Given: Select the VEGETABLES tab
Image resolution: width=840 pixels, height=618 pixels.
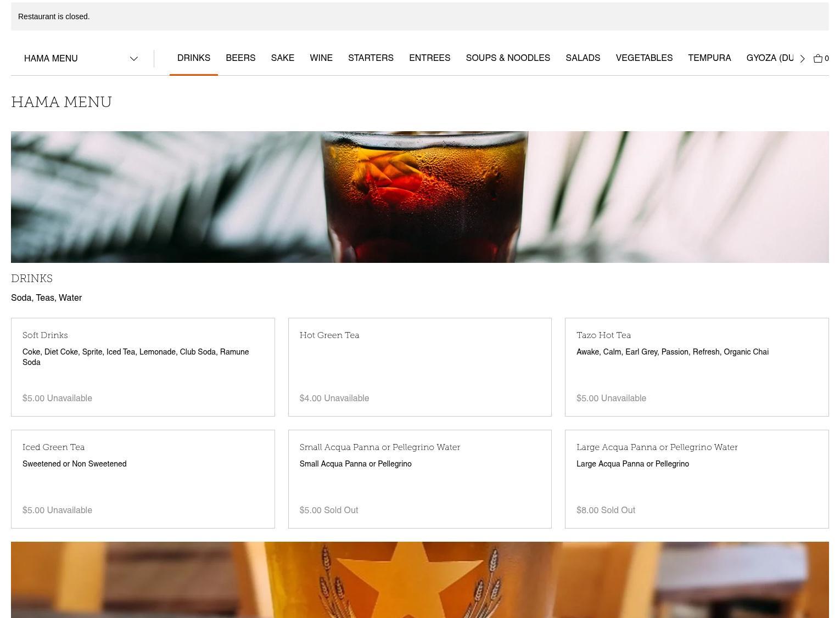Looking at the screenshot, I should coord(643,58).
